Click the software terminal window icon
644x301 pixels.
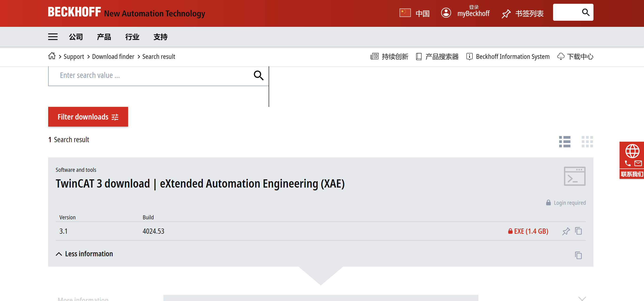point(574,176)
